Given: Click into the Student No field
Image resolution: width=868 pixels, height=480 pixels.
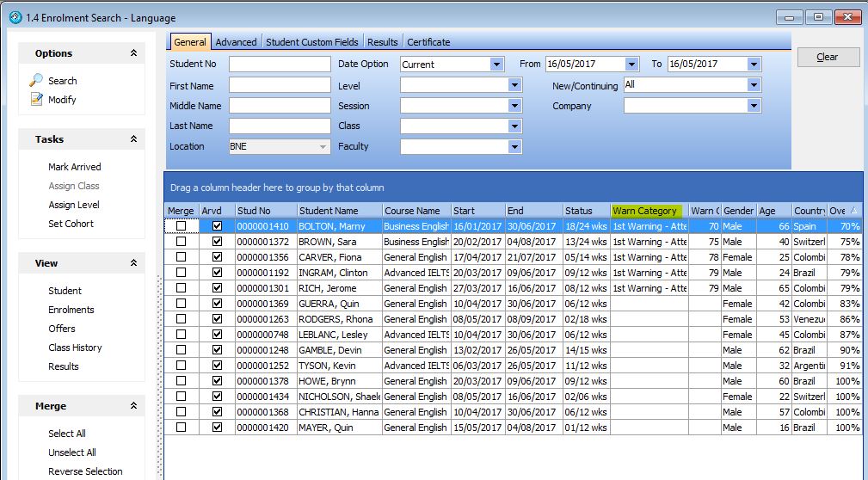Looking at the screenshot, I should [280, 65].
